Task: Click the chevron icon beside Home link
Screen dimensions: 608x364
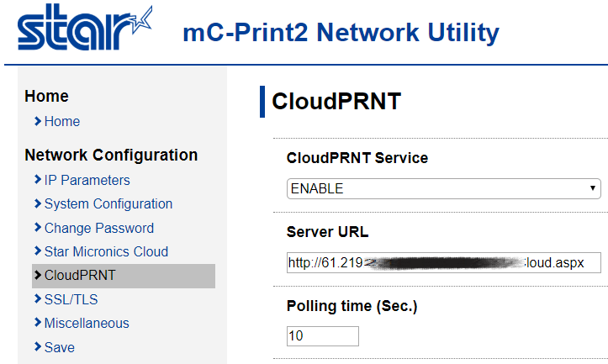Action: [x=38, y=121]
